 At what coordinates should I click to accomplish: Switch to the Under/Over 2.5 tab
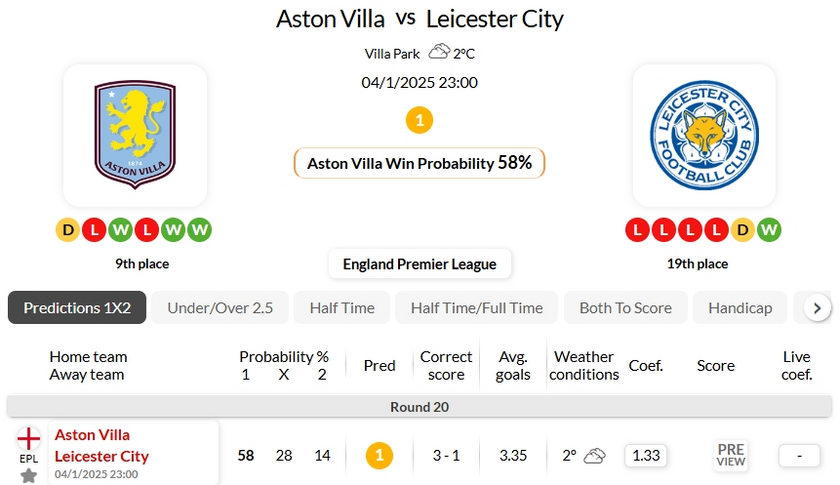tap(220, 308)
